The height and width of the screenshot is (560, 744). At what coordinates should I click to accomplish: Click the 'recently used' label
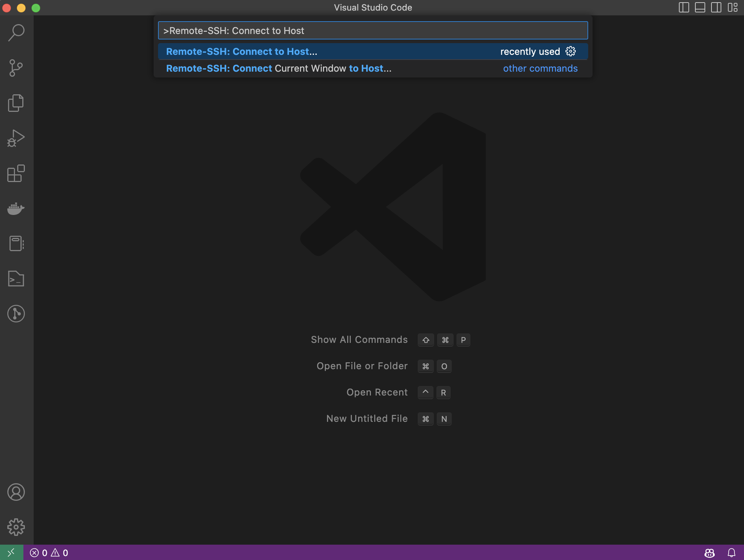[x=530, y=52]
